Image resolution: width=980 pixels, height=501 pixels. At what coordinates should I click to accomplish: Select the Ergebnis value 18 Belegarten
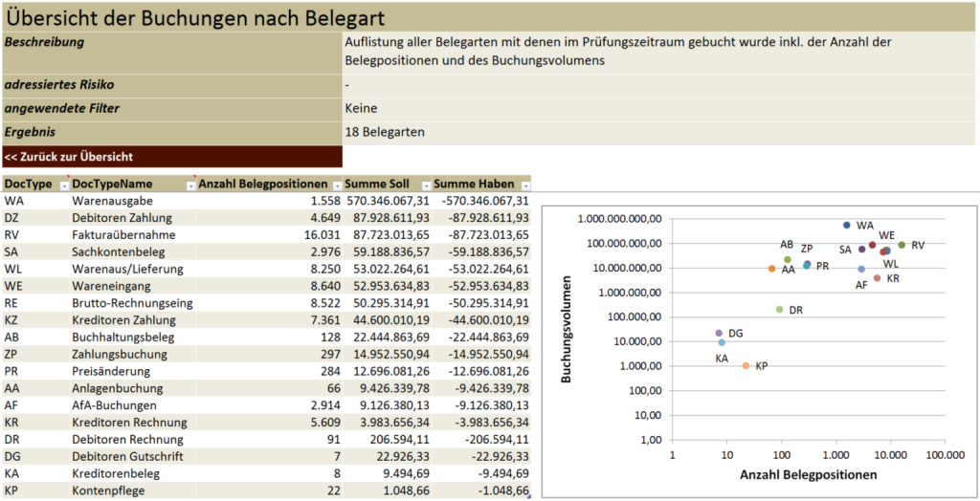[x=385, y=132]
